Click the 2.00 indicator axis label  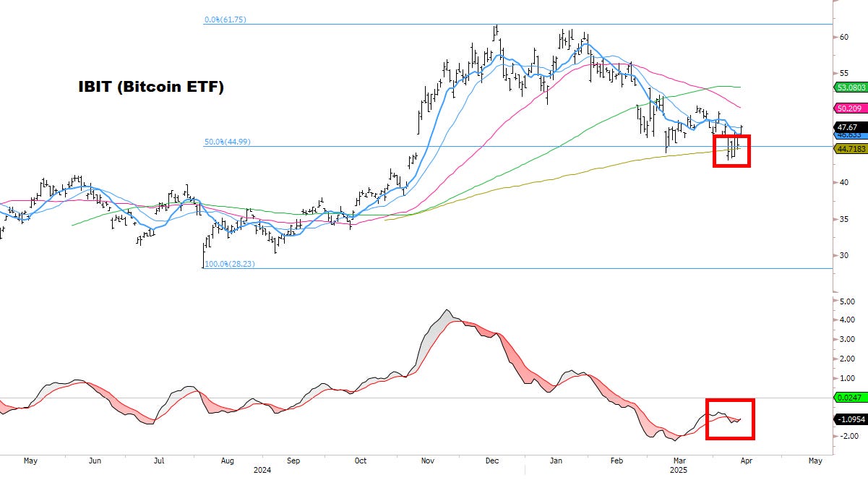point(846,359)
